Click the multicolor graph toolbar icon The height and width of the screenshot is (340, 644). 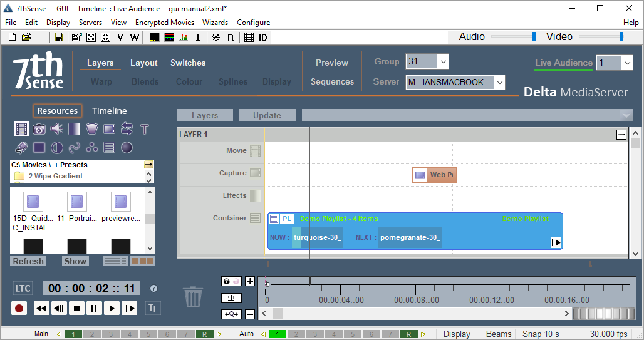point(169,38)
